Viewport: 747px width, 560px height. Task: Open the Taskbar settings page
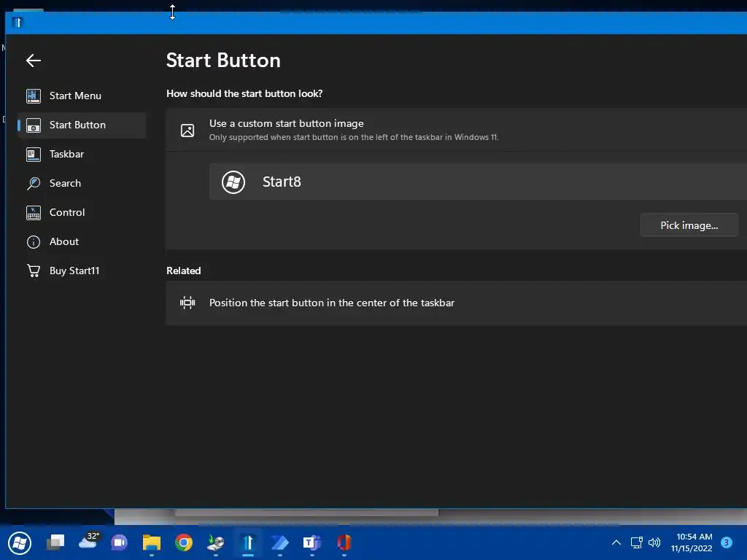[82, 155]
